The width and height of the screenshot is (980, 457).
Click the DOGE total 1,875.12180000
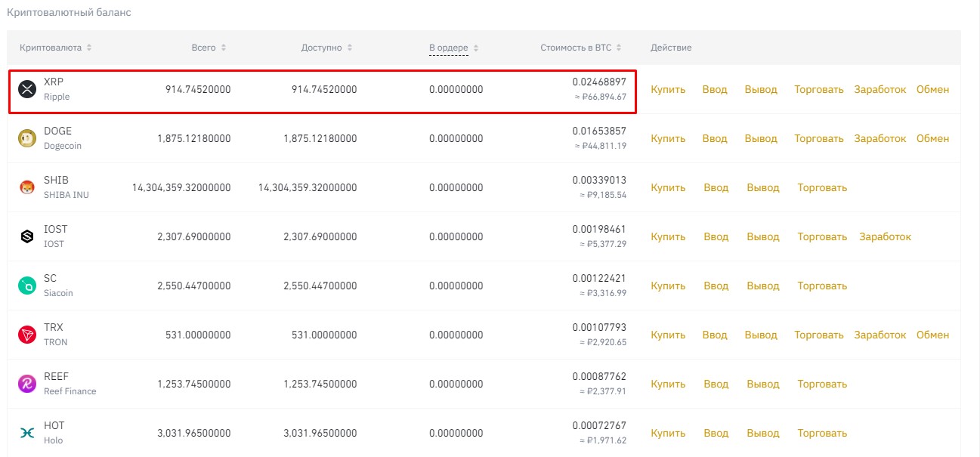tap(194, 138)
